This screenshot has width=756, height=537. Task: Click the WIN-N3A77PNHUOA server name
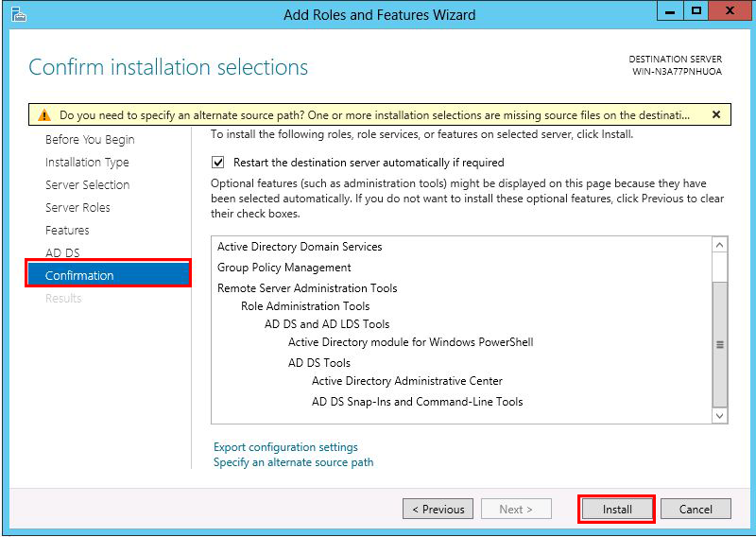pos(677,72)
